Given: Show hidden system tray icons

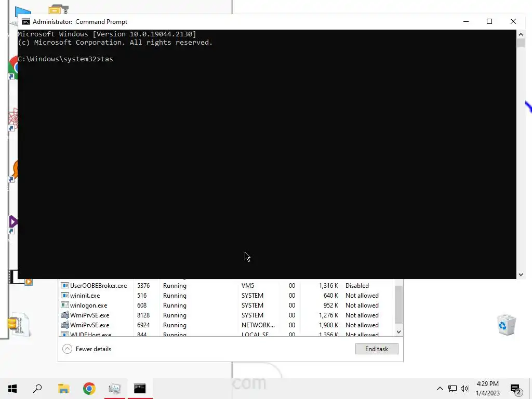Looking at the screenshot, I should click(x=440, y=389).
